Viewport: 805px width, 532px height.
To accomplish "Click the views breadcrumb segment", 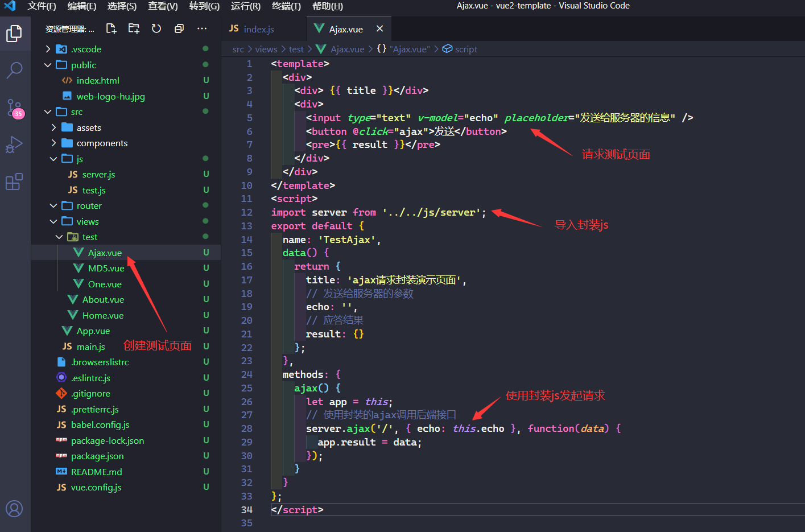I will click(266, 50).
